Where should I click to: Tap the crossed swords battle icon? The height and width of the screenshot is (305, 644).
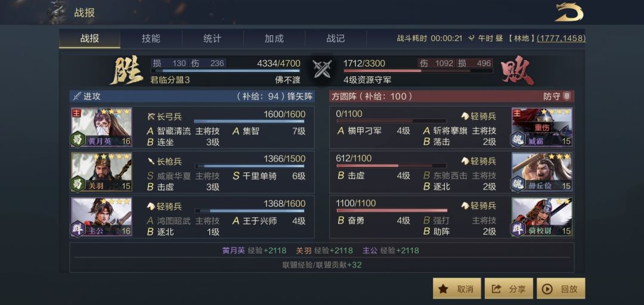click(x=322, y=69)
